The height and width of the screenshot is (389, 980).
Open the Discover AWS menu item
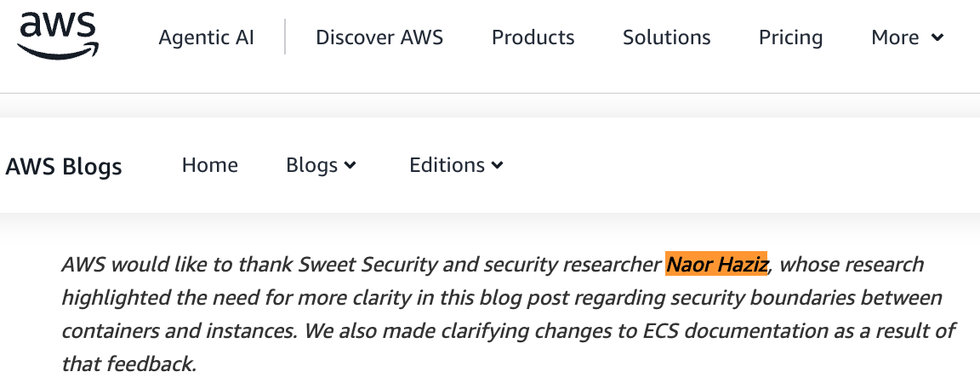379,37
